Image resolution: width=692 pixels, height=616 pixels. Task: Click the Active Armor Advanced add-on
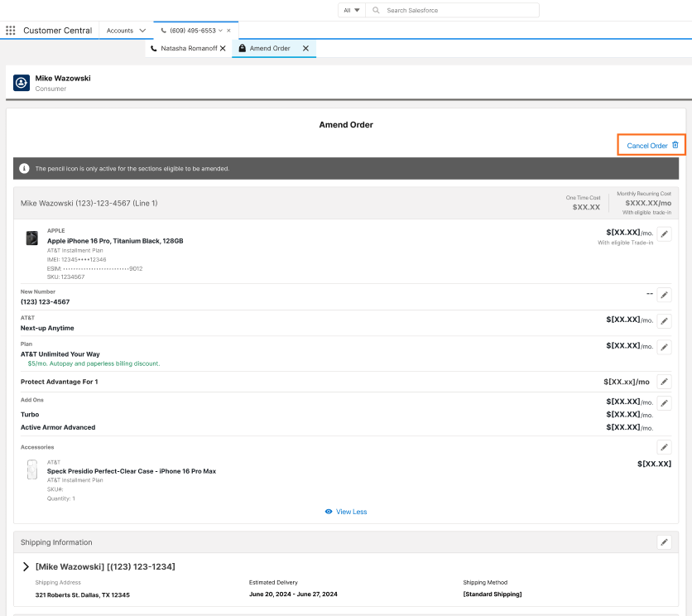58,427
